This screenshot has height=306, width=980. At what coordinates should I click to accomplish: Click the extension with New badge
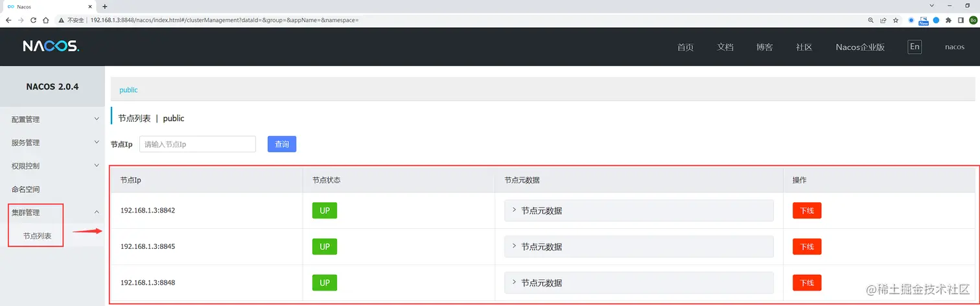click(x=924, y=20)
